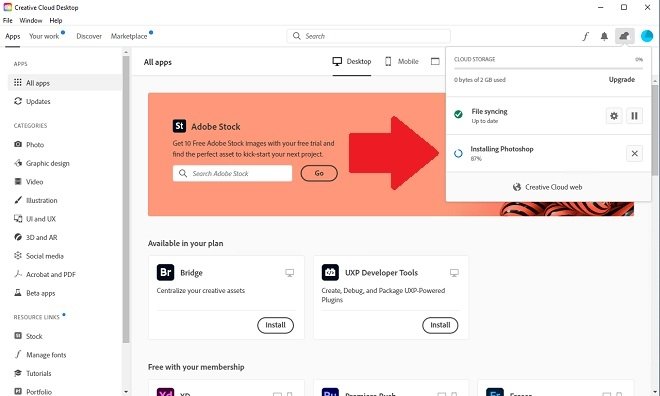This screenshot has width=660, height=396.
Task: Click the Portfolio icon
Action: coord(18,391)
